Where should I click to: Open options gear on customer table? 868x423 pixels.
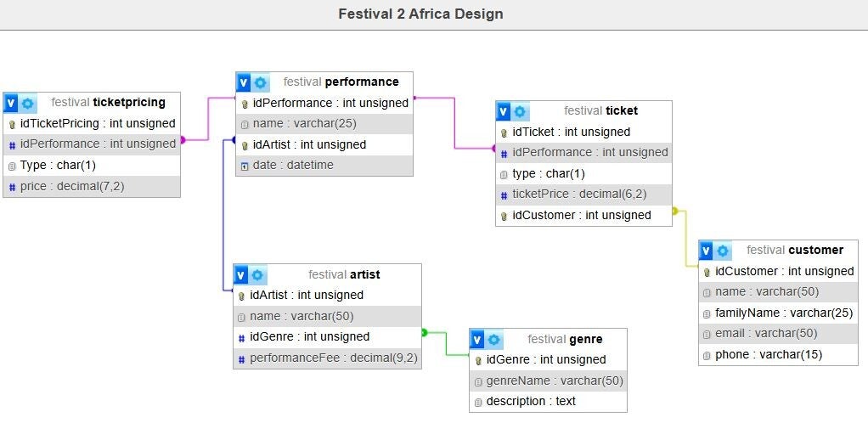(x=723, y=251)
